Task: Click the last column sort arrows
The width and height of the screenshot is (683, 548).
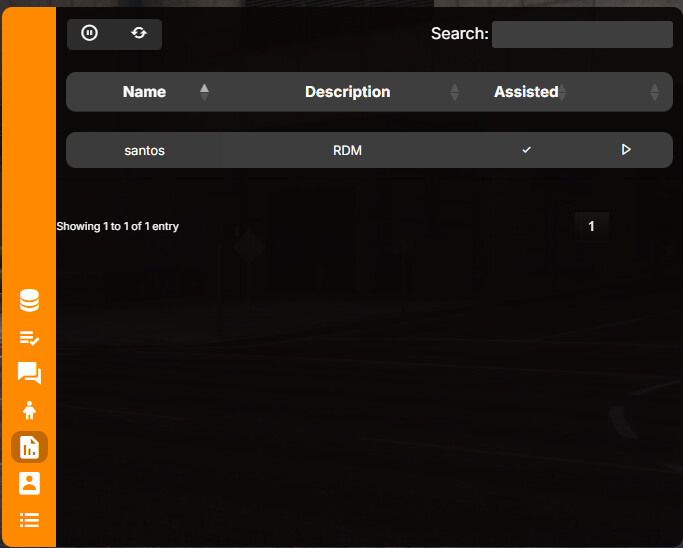Action: point(654,92)
